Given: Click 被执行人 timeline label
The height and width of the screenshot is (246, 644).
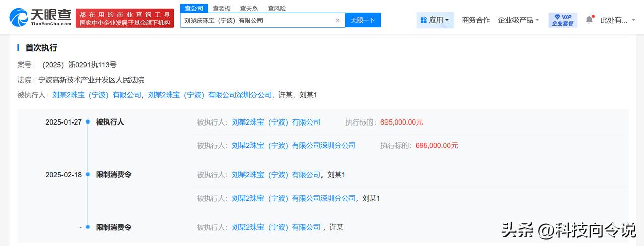Looking at the screenshot, I should pyautogui.click(x=110, y=122).
